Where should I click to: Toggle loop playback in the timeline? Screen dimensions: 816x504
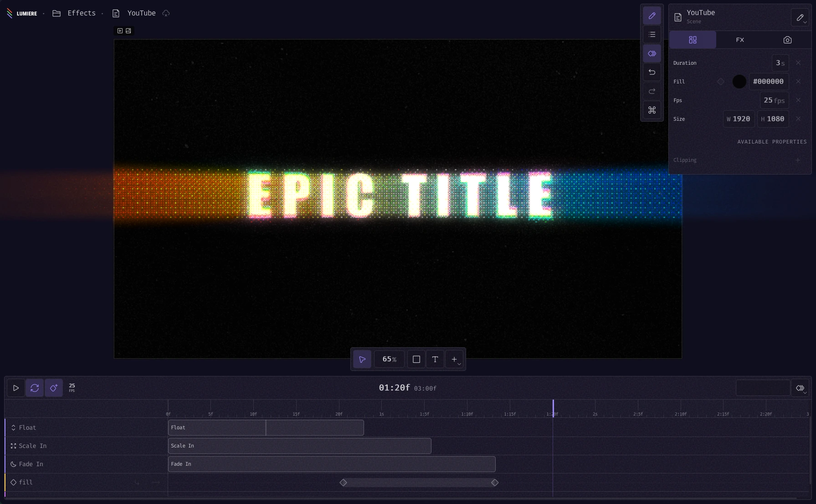[x=35, y=388]
